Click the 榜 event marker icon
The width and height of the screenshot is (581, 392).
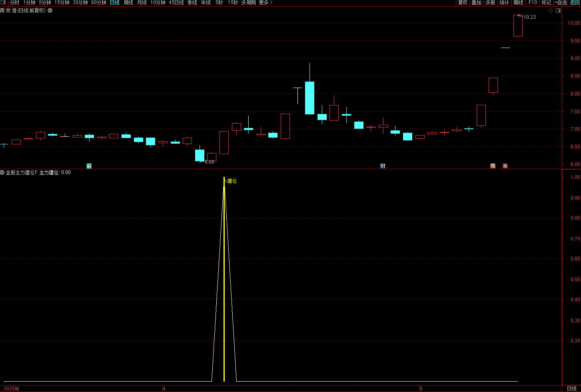[493, 166]
